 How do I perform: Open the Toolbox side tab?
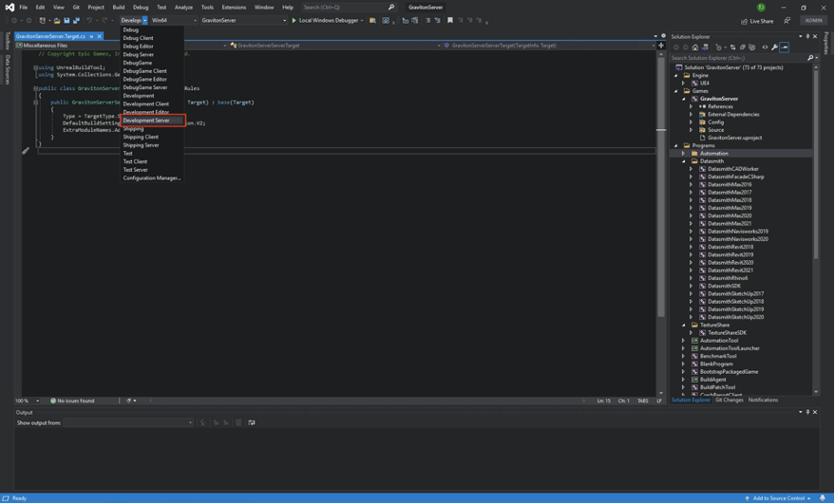pyautogui.click(x=7, y=41)
